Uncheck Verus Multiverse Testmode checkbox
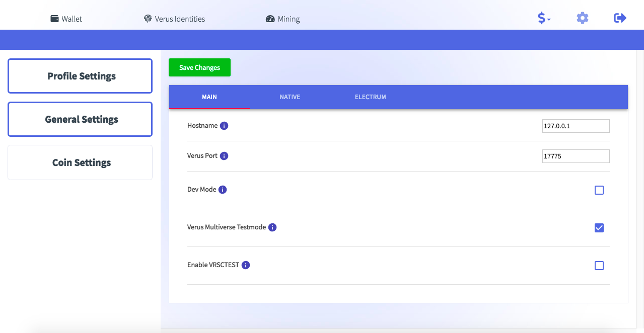Screen dimensions: 644x333 click(x=599, y=228)
